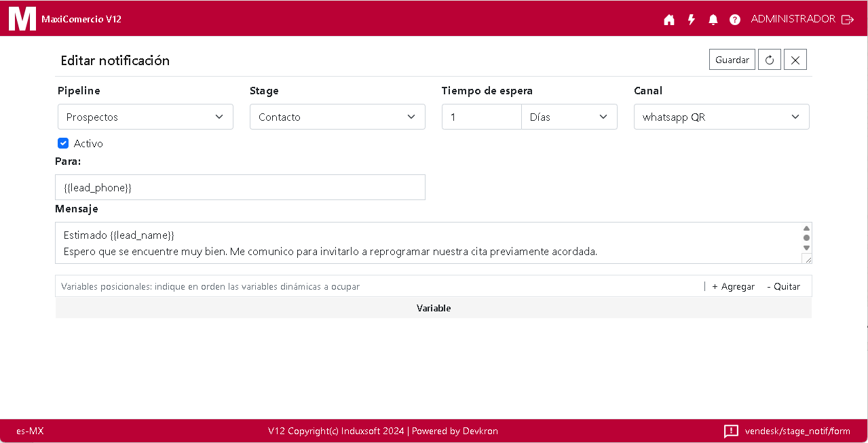Click the Mensaje scrollbar down arrow
The image size is (868, 443).
pyautogui.click(x=806, y=248)
